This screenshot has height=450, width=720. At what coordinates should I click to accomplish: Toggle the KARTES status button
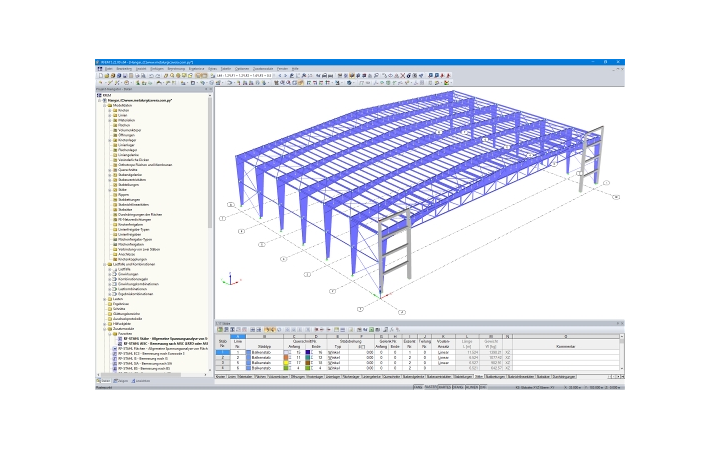point(444,387)
